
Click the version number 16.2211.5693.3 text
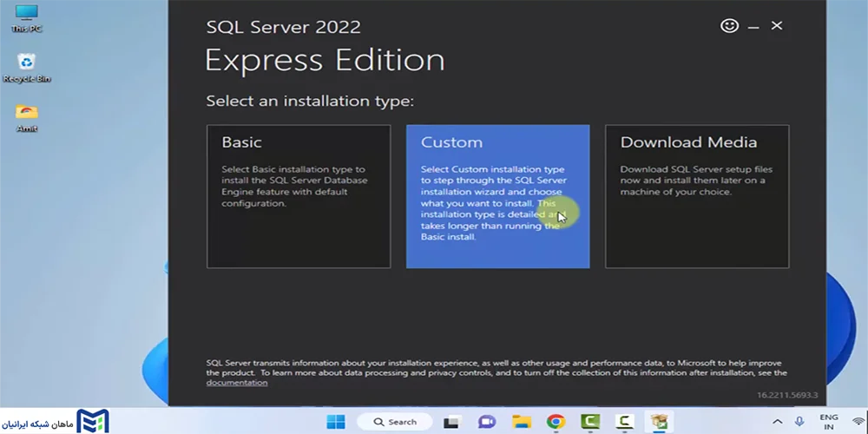tap(787, 395)
